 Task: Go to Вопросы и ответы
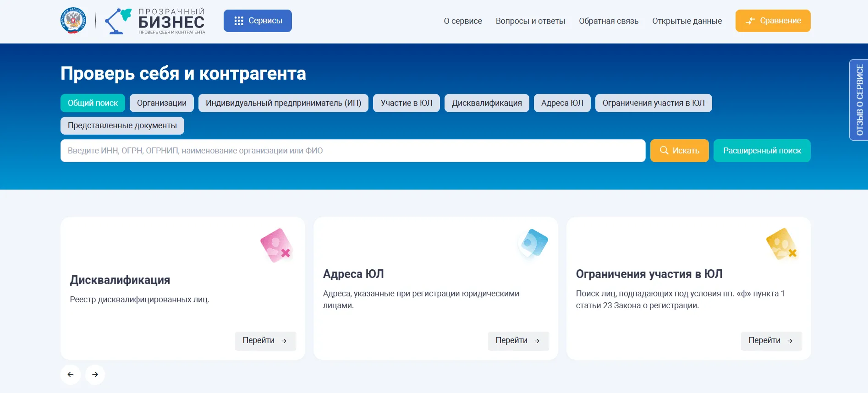530,21
